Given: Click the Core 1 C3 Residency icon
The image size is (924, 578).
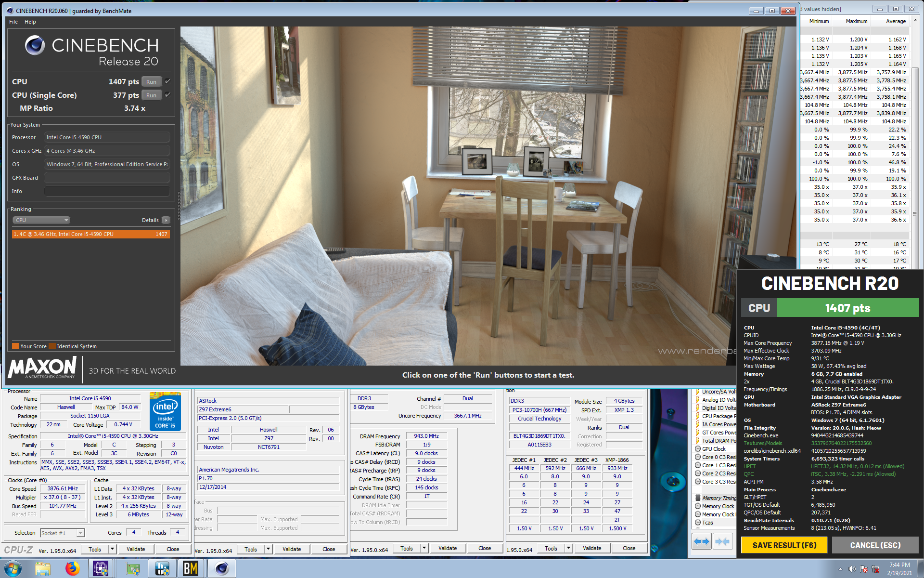Looking at the screenshot, I should click(697, 465).
